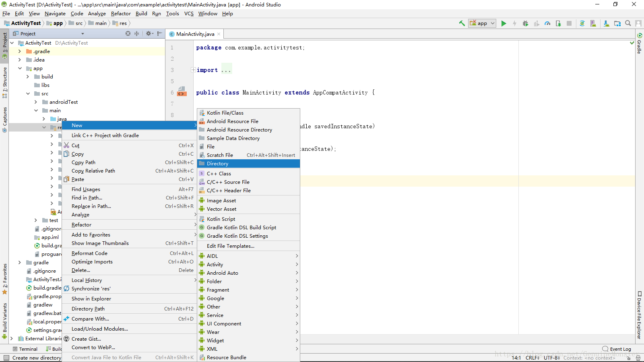
Task: Click Copy Path in context menu
Action: pyautogui.click(x=129, y=162)
